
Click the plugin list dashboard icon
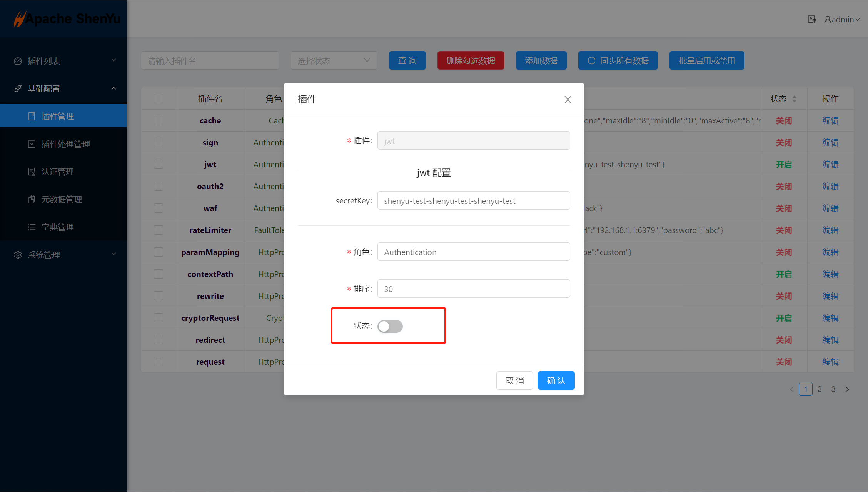click(18, 61)
